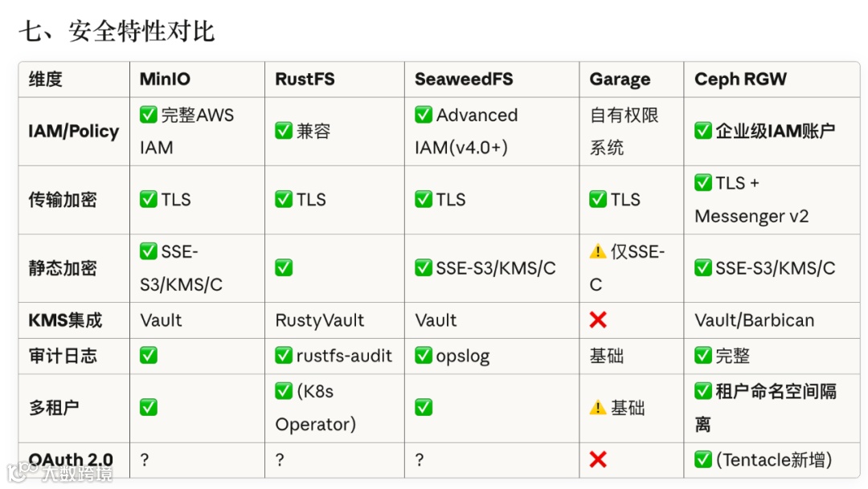The image size is (868, 489).
Task: Click the red X in the OAuth 2.0 row
Action: coord(598,460)
